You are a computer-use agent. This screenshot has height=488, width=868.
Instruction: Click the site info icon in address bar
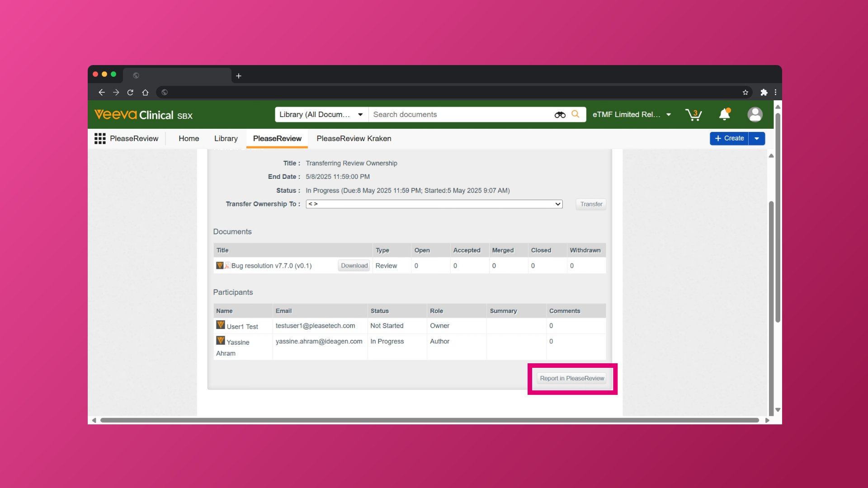165,92
